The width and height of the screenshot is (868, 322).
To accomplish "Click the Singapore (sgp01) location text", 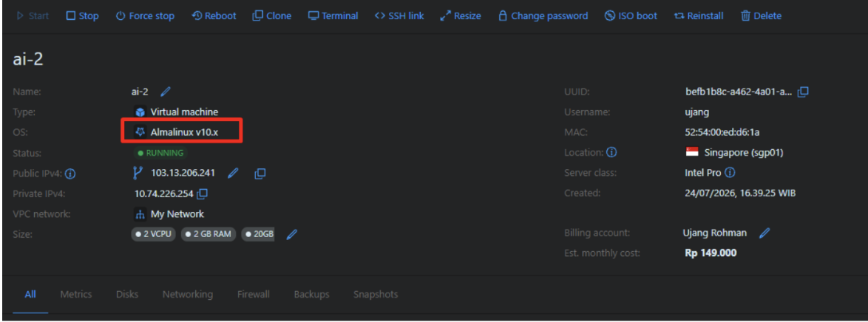I will (x=744, y=152).
